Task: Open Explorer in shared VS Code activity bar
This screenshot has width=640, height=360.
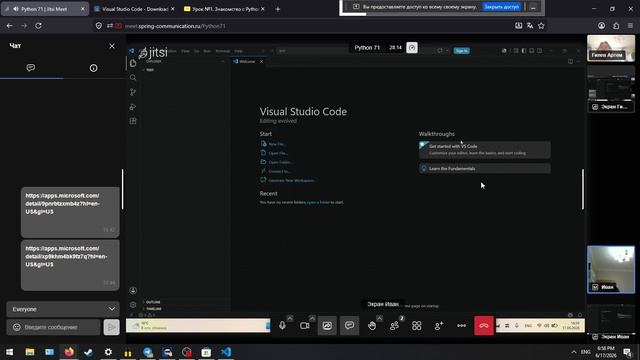Action: (x=133, y=64)
